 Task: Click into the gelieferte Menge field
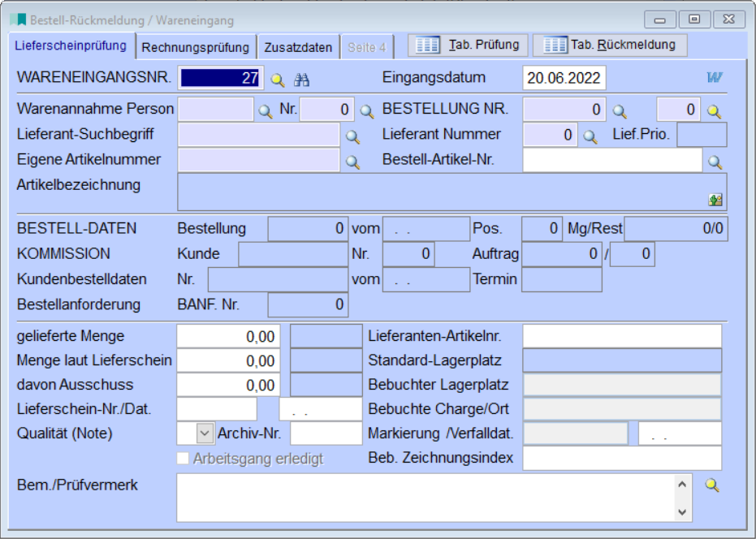[228, 335]
